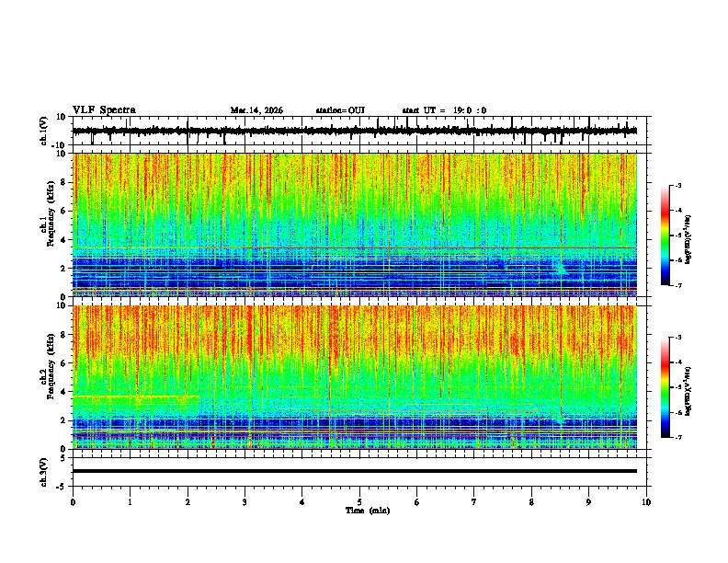Click the "start UT = 19:0 :0" header text
The height and width of the screenshot is (563, 728).
(444, 110)
